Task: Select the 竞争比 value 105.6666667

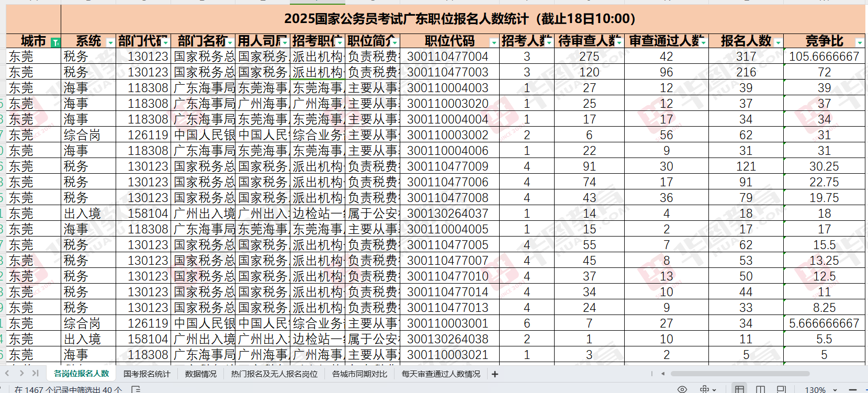Action: click(x=824, y=57)
